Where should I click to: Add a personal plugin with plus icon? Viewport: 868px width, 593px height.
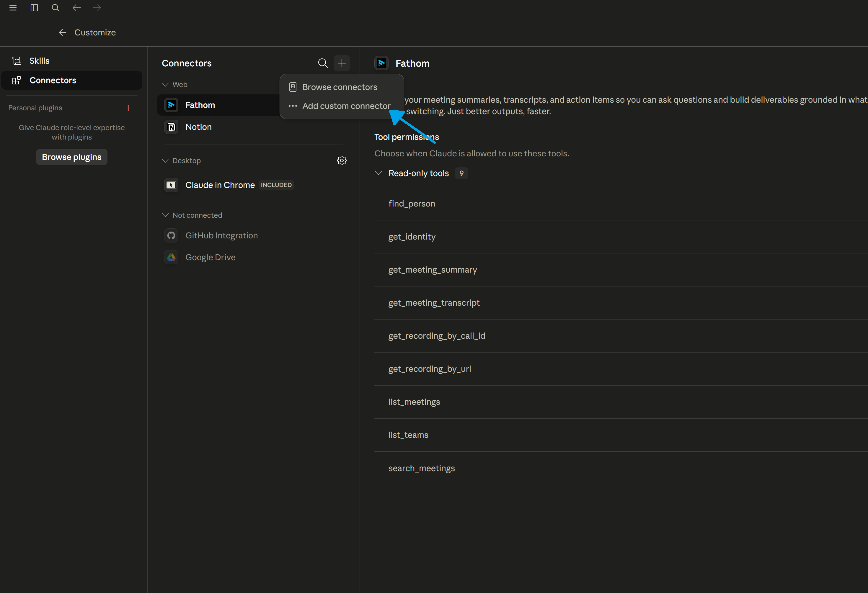point(128,108)
